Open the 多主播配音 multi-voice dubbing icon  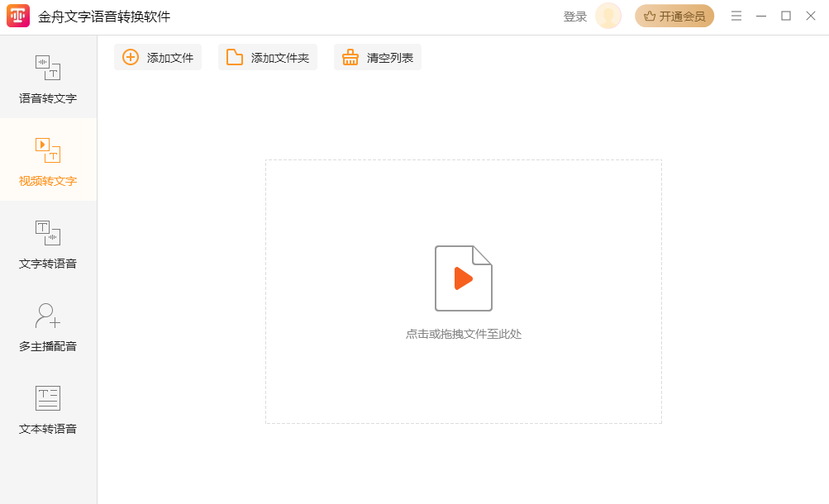[48, 316]
